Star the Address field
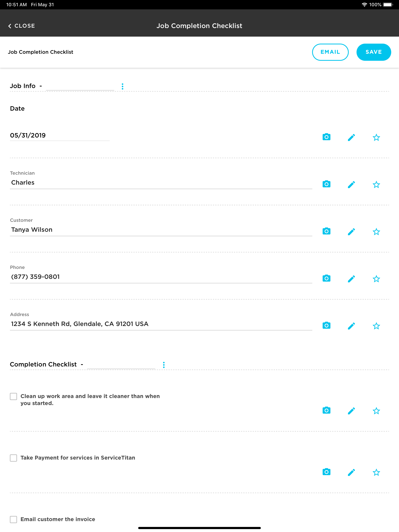399x532 pixels. [x=376, y=326]
